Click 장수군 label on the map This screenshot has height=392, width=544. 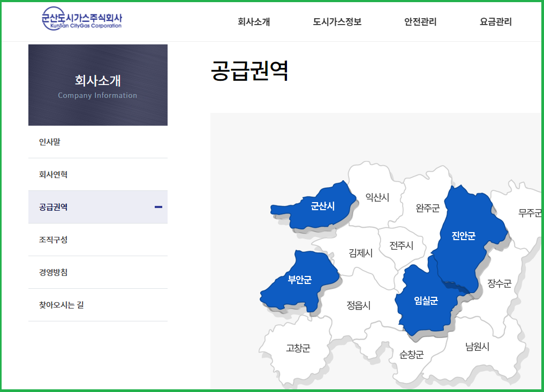coord(499,283)
